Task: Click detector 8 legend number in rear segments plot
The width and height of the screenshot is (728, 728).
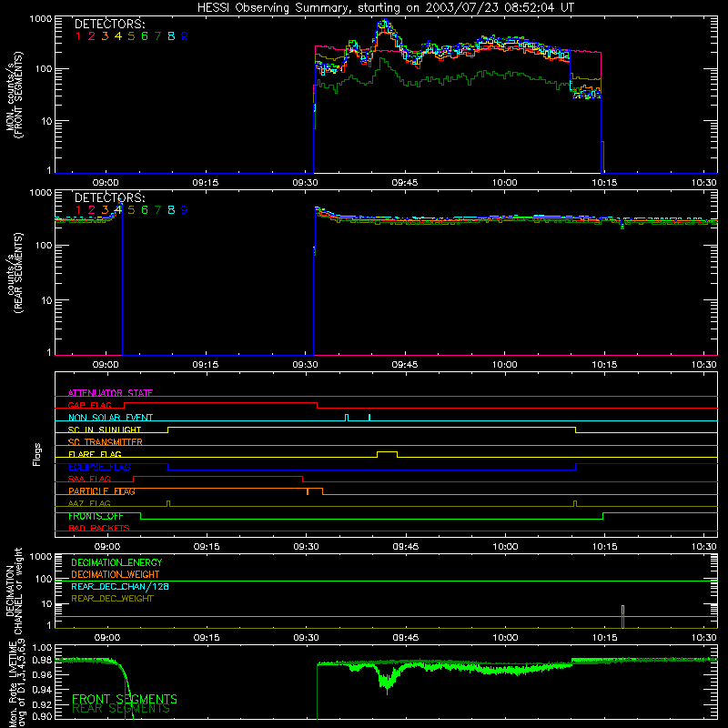Action: tap(171, 210)
